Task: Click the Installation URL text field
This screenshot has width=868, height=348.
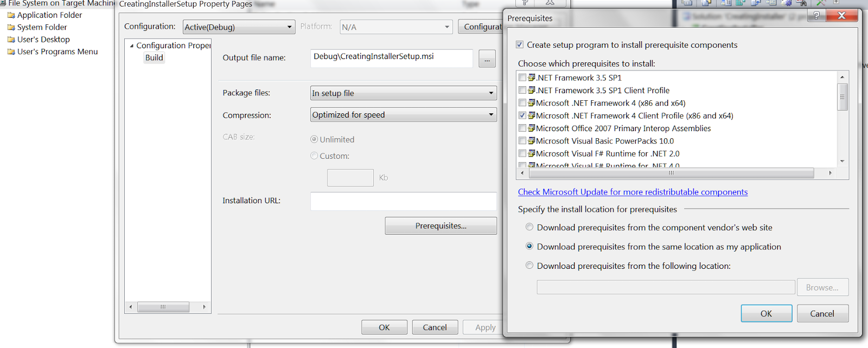Action: (x=403, y=201)
